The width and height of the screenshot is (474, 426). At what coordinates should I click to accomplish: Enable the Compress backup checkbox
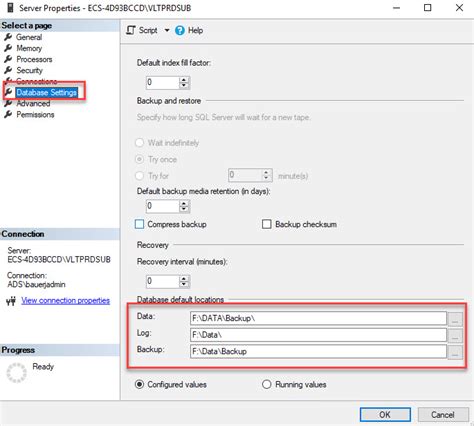[140, 224]
